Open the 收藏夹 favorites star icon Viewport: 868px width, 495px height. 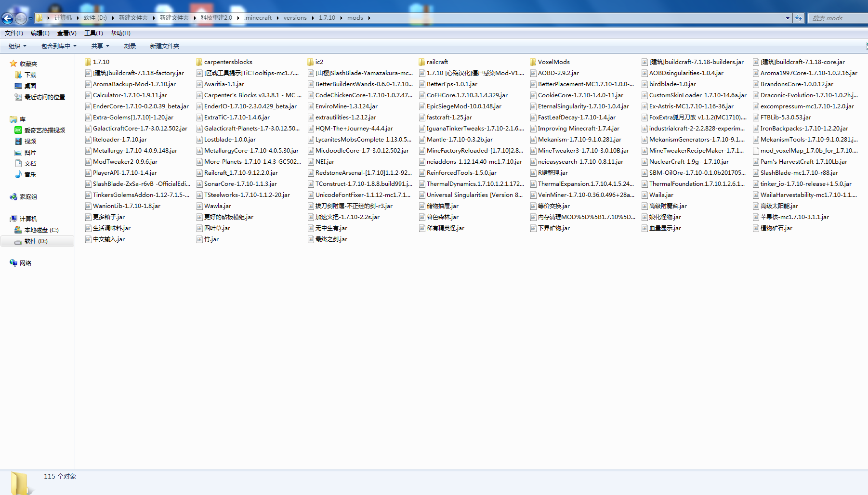coord(13,64)
